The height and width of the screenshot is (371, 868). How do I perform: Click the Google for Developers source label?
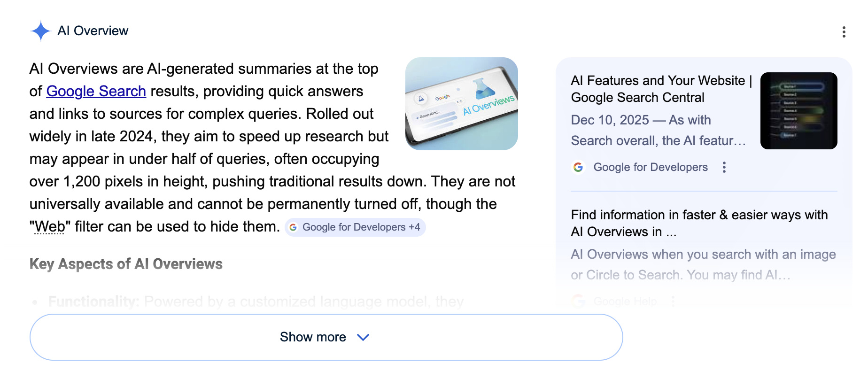651,167
